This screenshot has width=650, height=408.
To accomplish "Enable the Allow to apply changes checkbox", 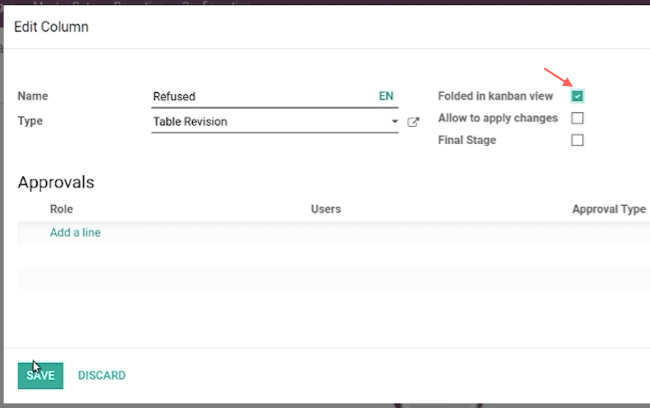I will click(x=577, y=118).
